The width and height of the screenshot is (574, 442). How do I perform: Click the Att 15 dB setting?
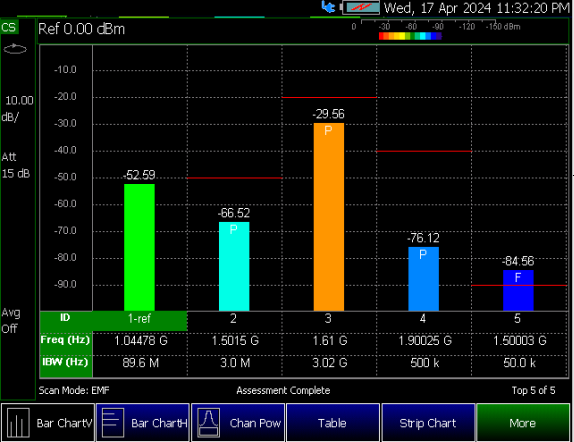tap(15, 165)
